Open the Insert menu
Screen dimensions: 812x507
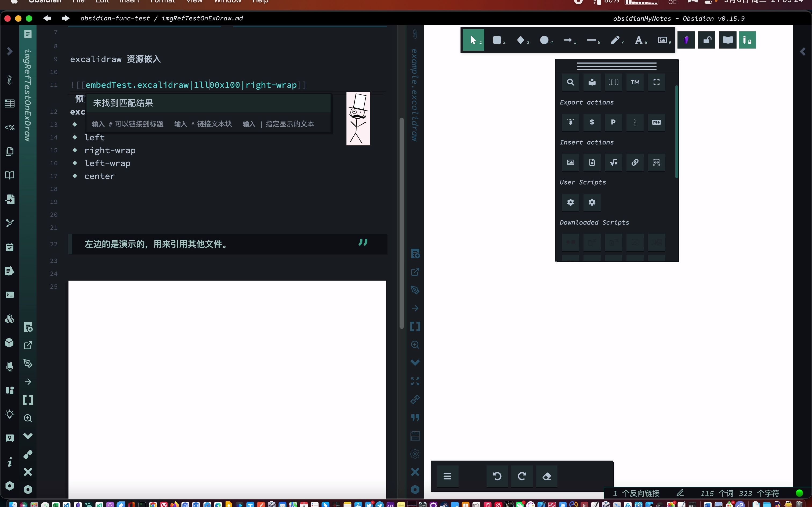point(129,1)
